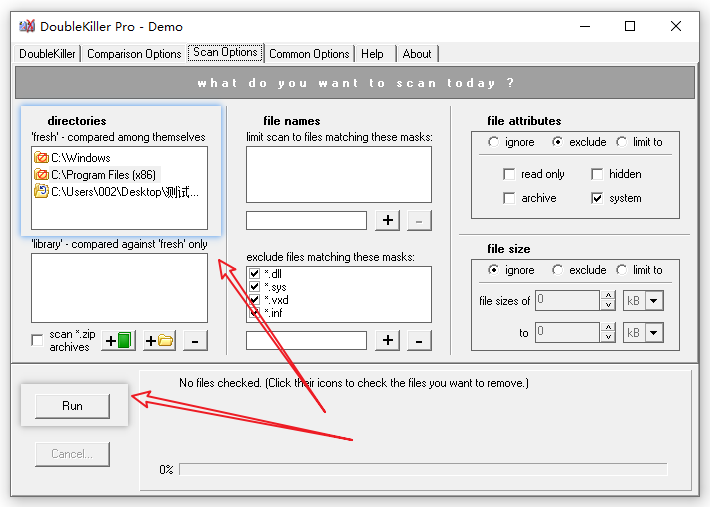
Task: Click the exclude mask text input field
Action: coord(307,340)
